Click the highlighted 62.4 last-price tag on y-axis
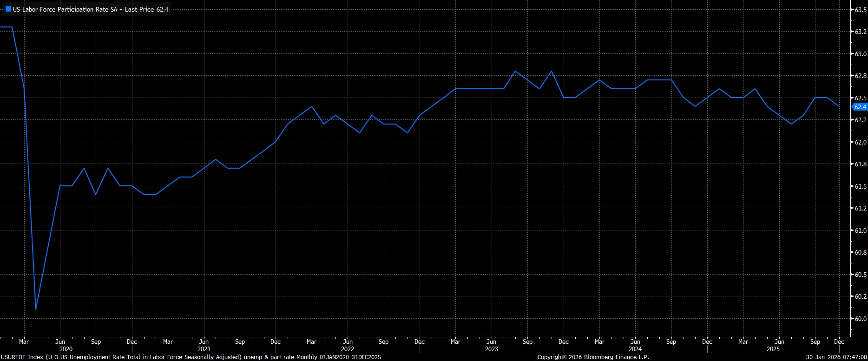Image resolution: width=868 pixels, height=361 pixels. tap(860, 107)
